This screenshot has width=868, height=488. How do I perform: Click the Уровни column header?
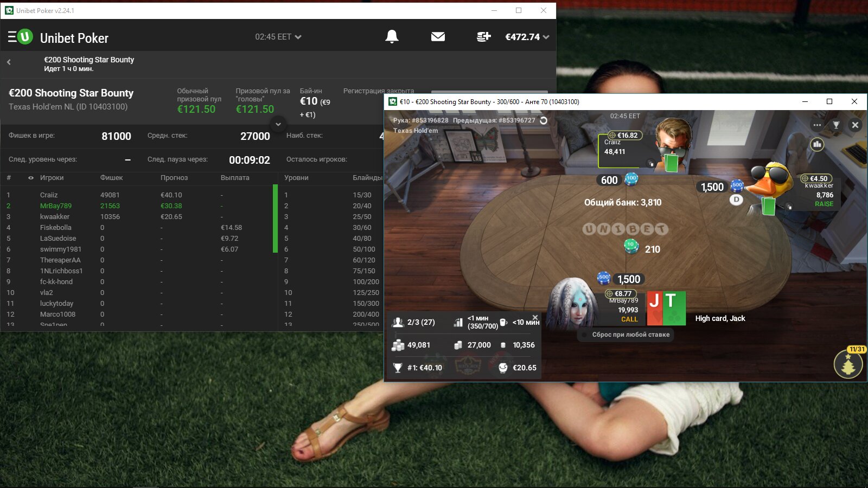click(296, 178)
